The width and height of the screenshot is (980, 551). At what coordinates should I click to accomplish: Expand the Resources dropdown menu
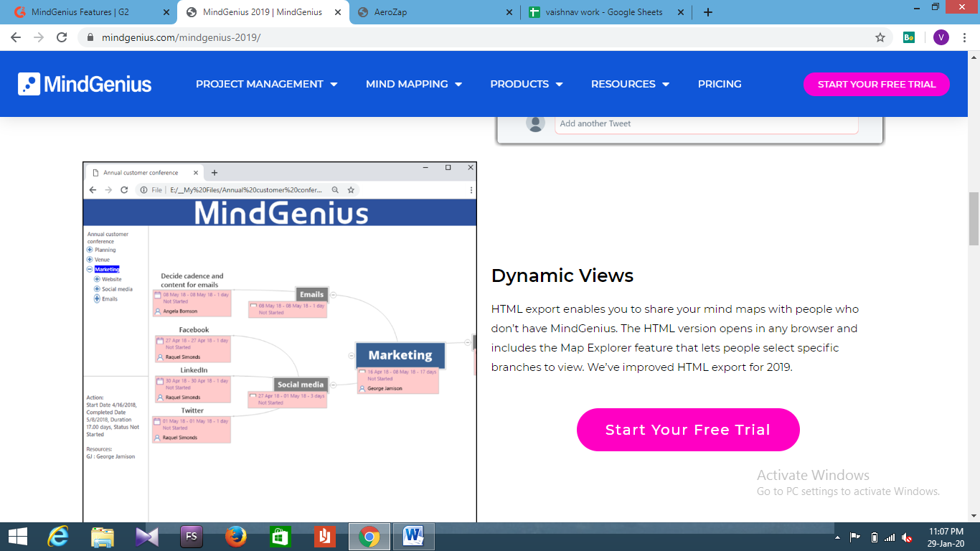pos(630,84)
